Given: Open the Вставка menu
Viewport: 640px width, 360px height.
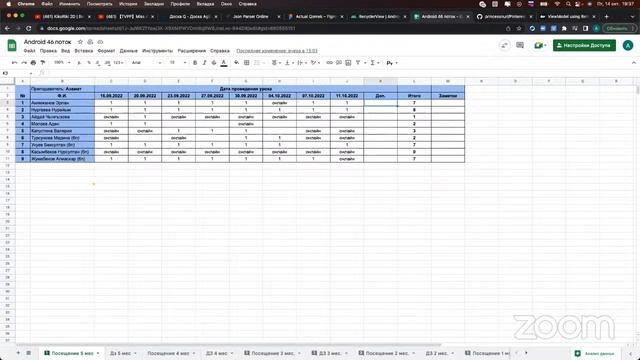Looking at the screenshot, I should [84, 51].
